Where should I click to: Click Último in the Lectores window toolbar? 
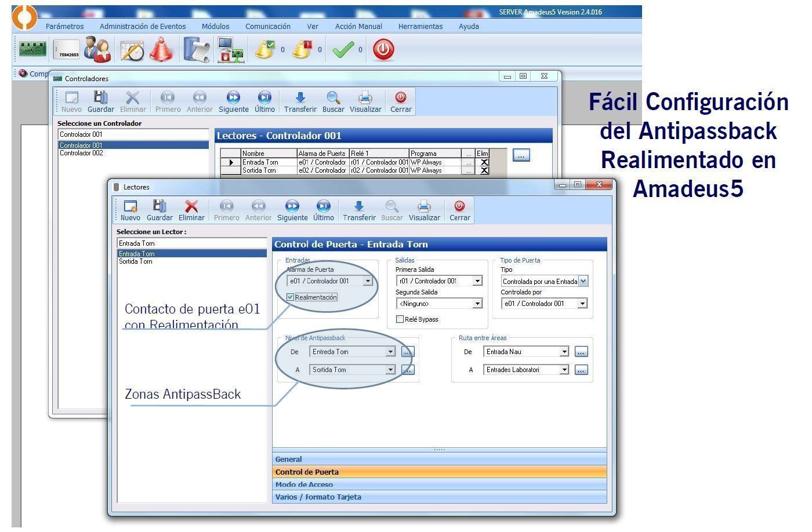[324, 211]
